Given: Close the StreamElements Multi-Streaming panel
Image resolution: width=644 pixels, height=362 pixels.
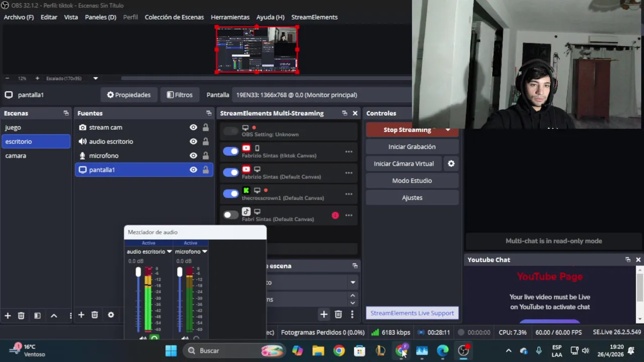Looking at the screenshot, I should pos(355,113).
